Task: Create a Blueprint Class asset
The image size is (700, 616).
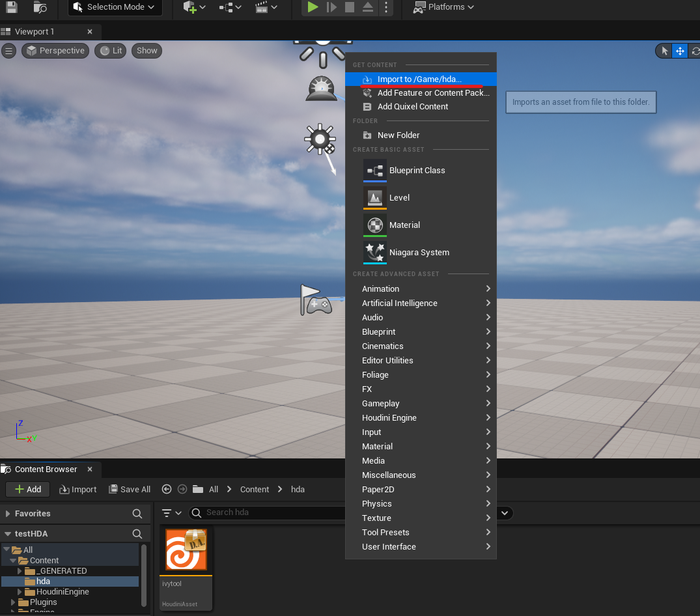Action: pyautogui.click(x=421, y=171)
